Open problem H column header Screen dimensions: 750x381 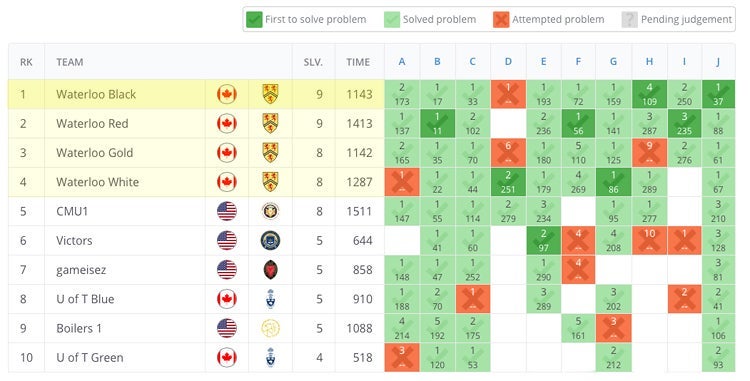(x=649, y=62)
